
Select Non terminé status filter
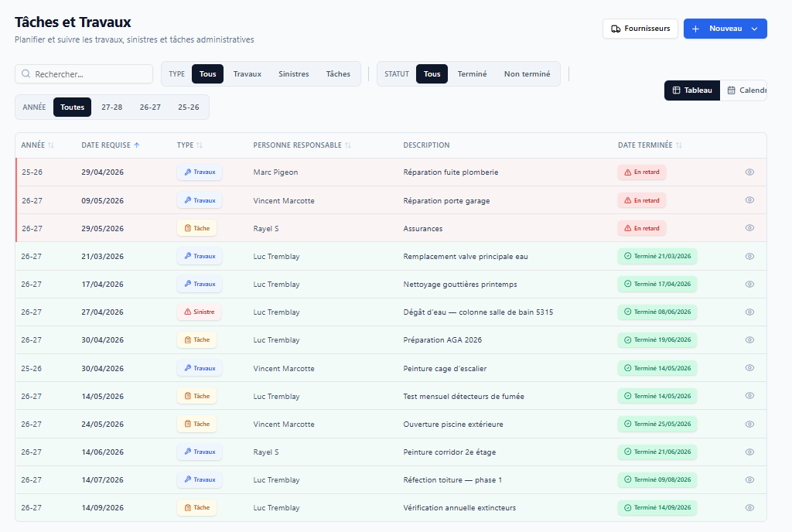tap(527, 73)
